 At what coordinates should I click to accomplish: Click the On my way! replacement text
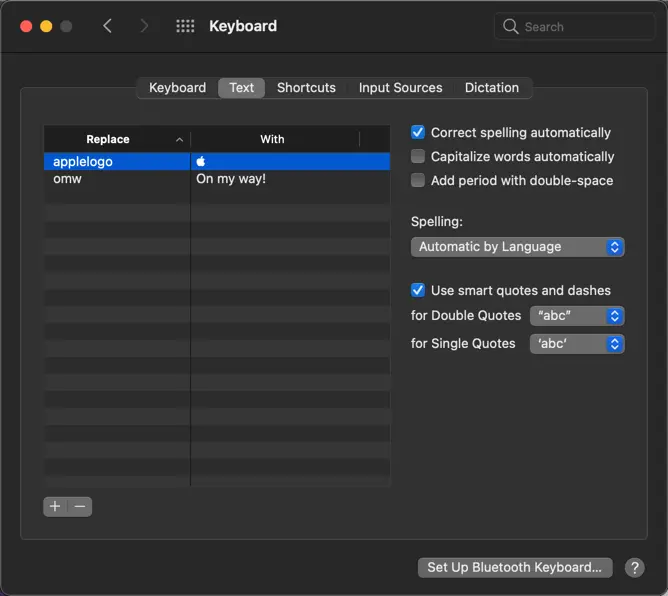coord(231,179)
